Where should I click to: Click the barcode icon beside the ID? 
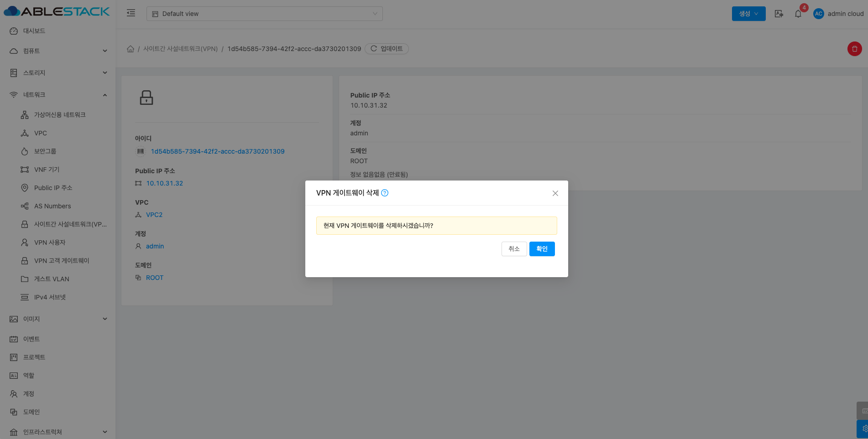coord(141,151)
